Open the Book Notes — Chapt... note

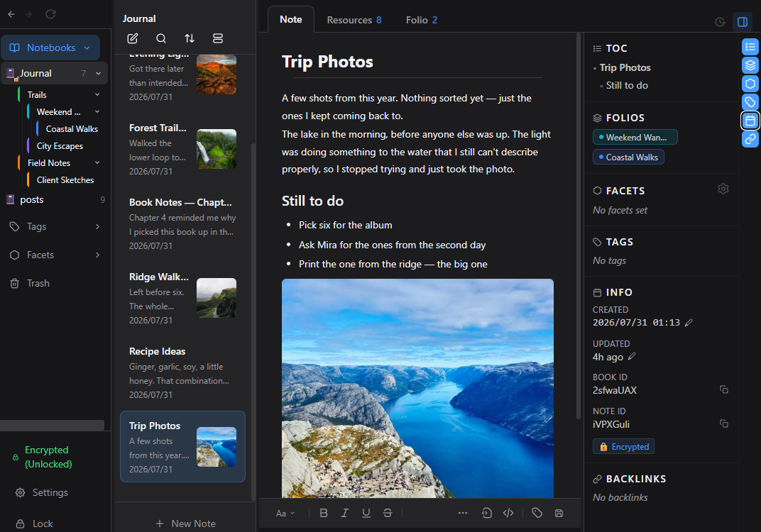182,223
